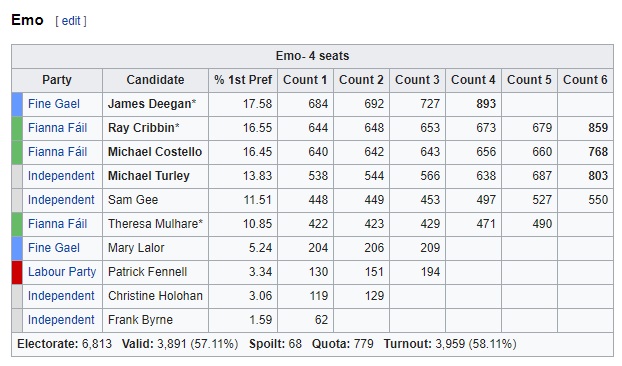The image size is (622, 366).
Task: Select the James Deegan candidate cell
Action: pos(156,104)
